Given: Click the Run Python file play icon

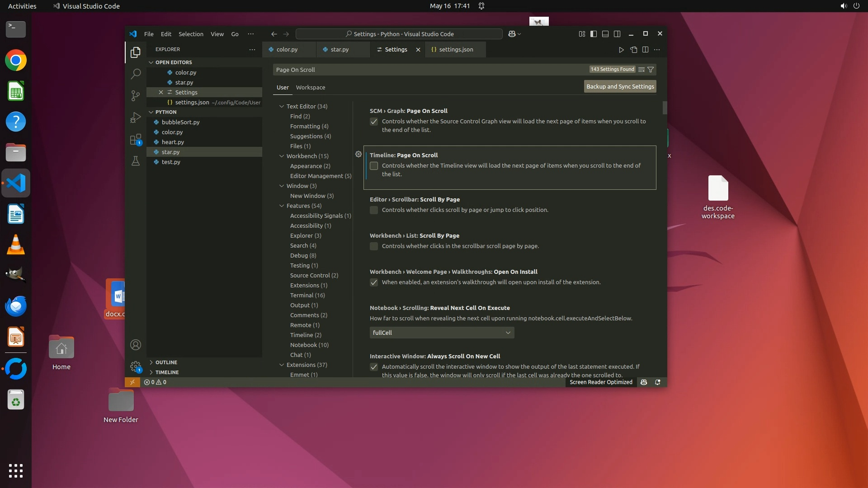Looking at the screenshot, I should 621,50.
